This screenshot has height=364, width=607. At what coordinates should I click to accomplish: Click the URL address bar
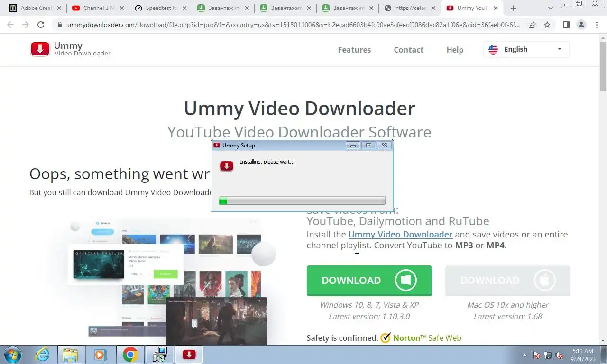(293, 25)
